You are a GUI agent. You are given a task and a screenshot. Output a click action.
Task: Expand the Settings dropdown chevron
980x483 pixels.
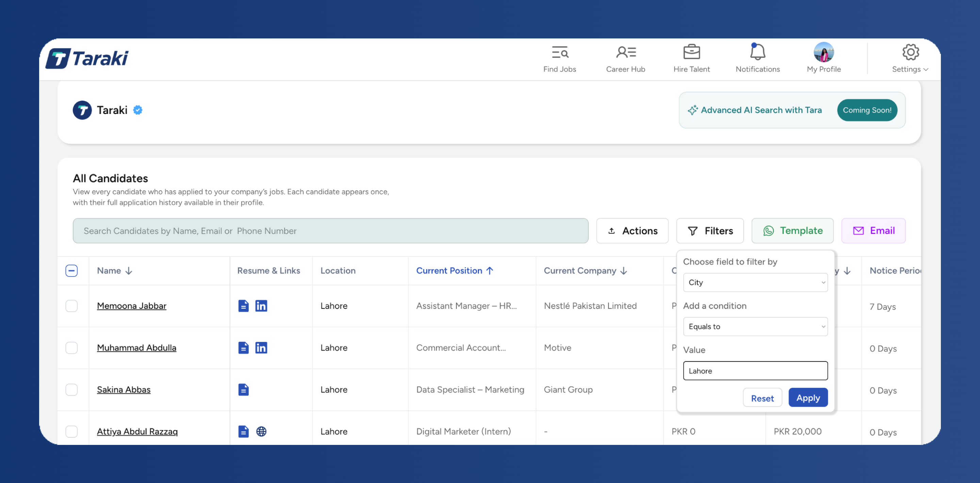pos(926,70)
